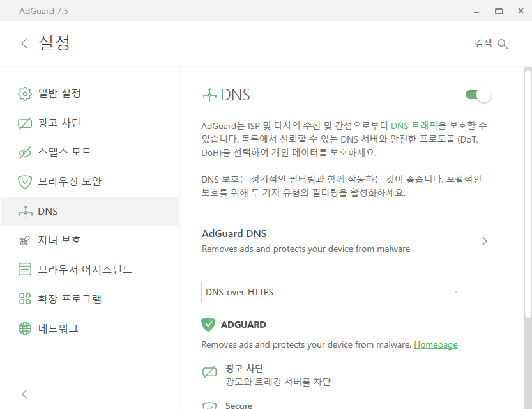Click the search magnifier icon
The image size is (532, 409).
point(503,44)
